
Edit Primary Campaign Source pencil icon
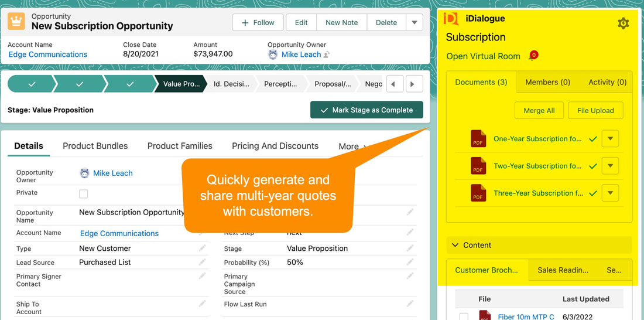[410, 276]
